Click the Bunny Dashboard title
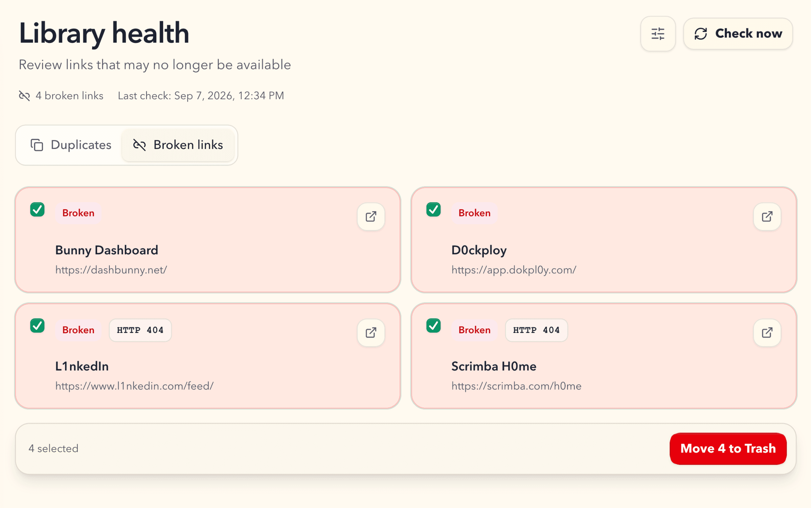Viewport: 812px width, 508px height. coord(107,250)
